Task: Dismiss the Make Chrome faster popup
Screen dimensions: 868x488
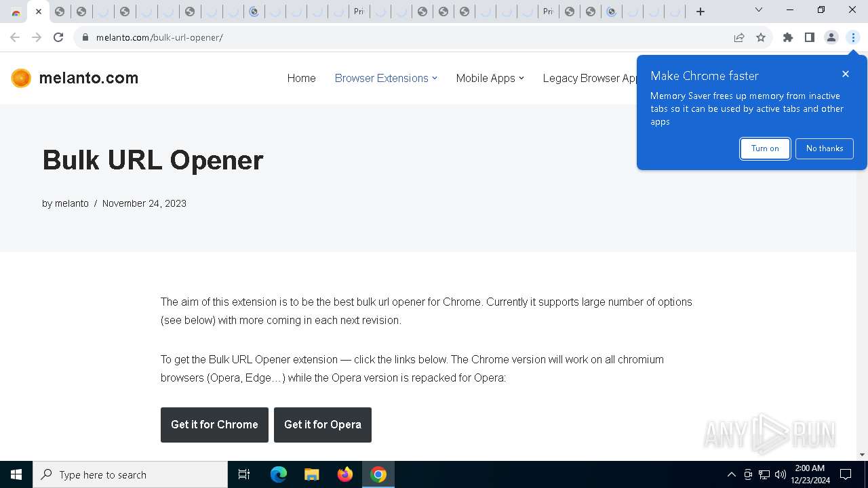Action: (845, 74)
